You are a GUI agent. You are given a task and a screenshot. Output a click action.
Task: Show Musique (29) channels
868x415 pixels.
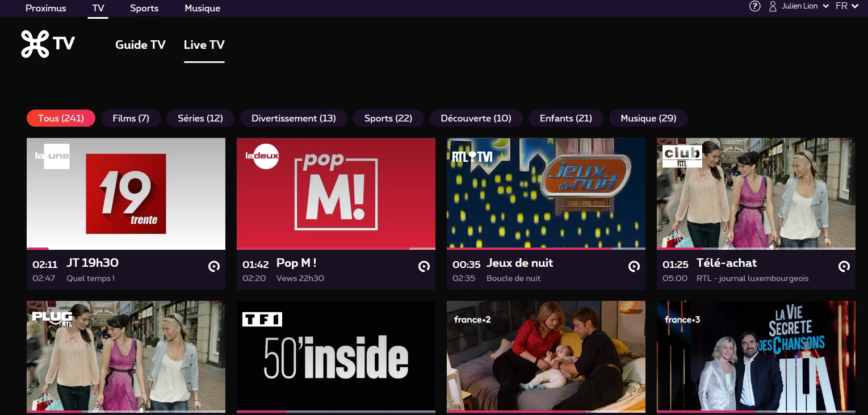[x=648, y=118]
